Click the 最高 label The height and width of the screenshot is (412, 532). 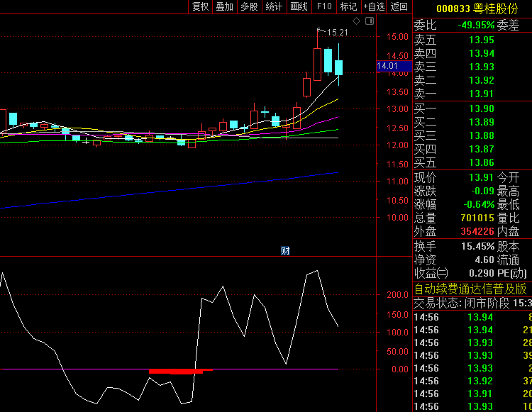508,191
